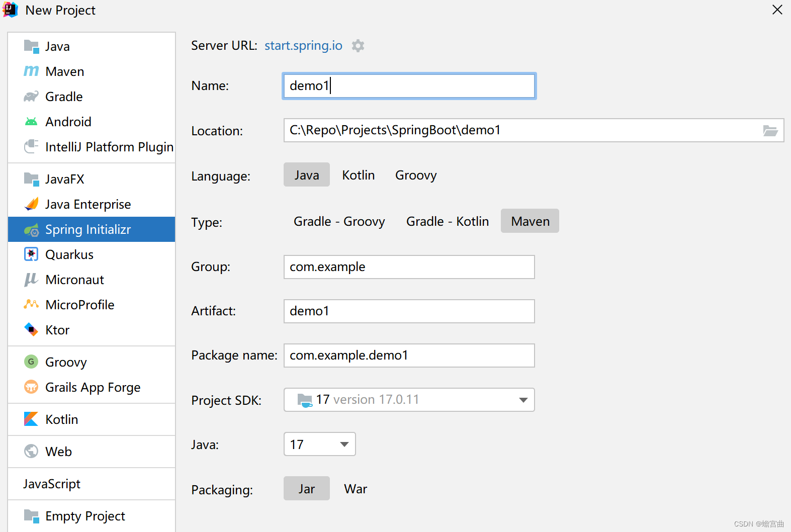Click the Kotlin K icon

31,419
